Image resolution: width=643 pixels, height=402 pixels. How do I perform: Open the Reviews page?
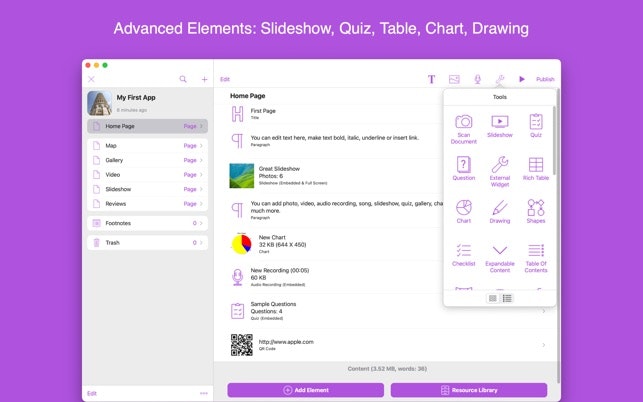pos(147,203)
